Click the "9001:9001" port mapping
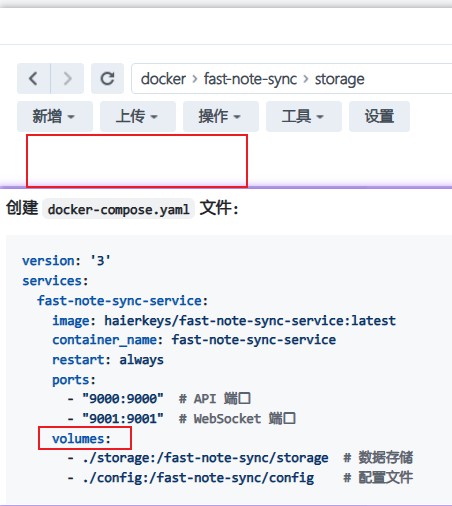The image size is (452, 506). pyautogui.click(x=123, y=419)
